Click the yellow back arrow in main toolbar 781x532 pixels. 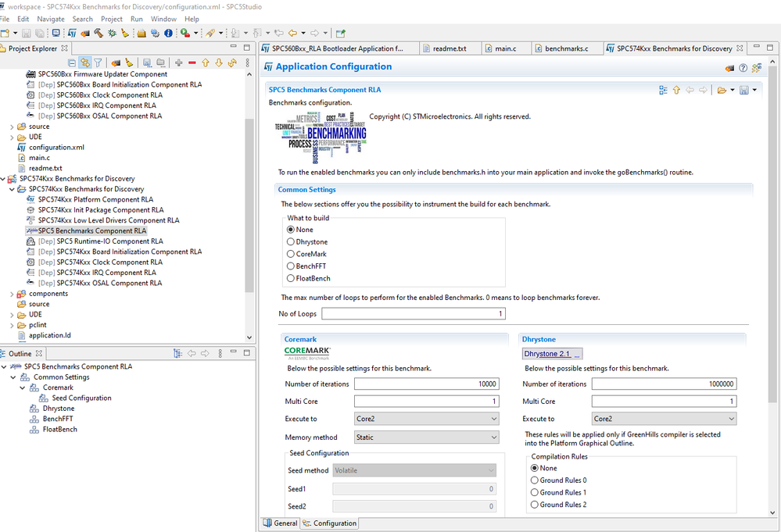point(292,34)
